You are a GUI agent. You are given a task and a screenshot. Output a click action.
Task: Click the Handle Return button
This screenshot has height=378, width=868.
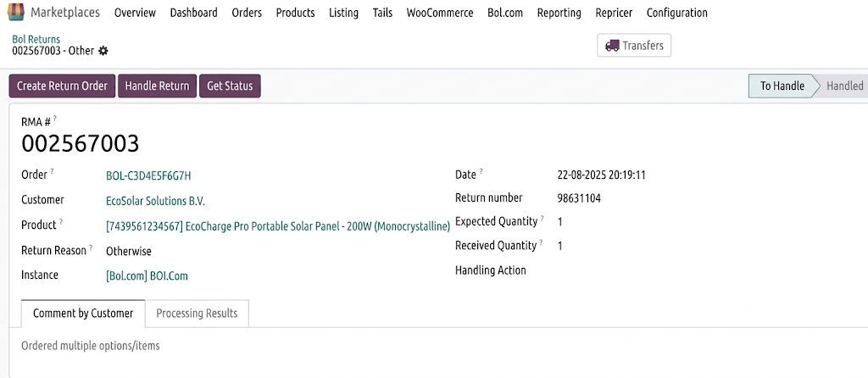coord(157,86)
